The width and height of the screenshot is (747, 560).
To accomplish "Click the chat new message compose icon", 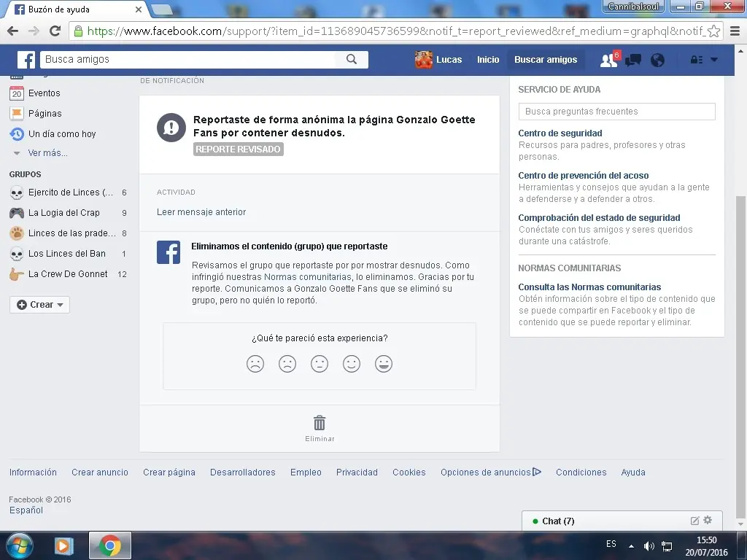I will [x=695, y=521].
